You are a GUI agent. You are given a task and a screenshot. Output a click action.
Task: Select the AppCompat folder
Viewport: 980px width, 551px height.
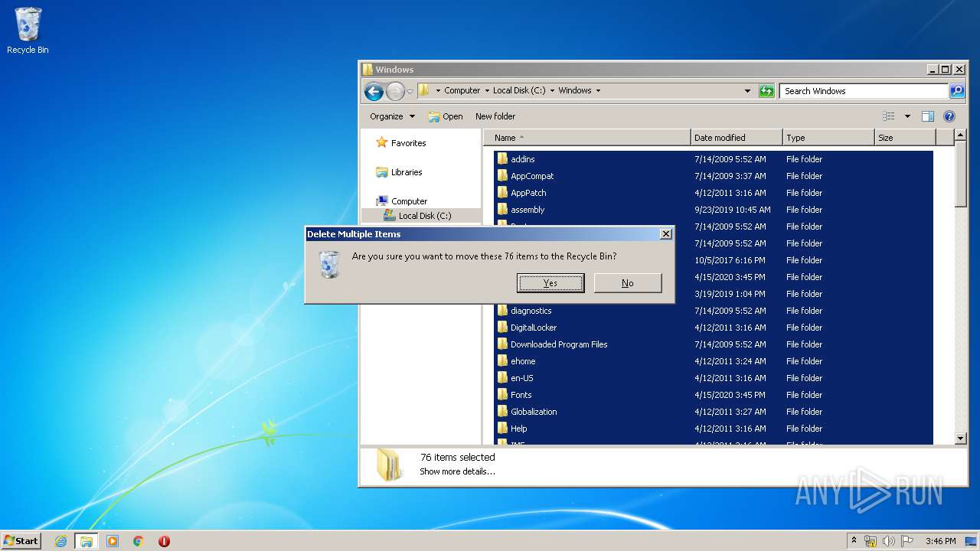(532, 176)
